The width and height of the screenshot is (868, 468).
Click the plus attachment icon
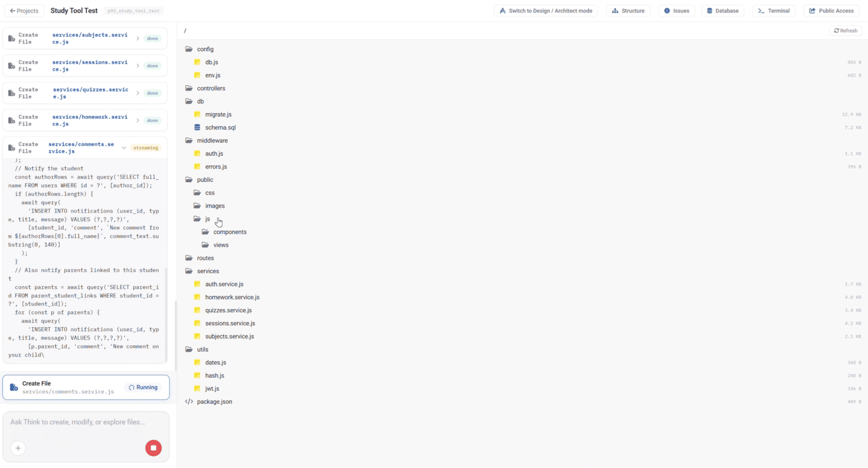18,448
